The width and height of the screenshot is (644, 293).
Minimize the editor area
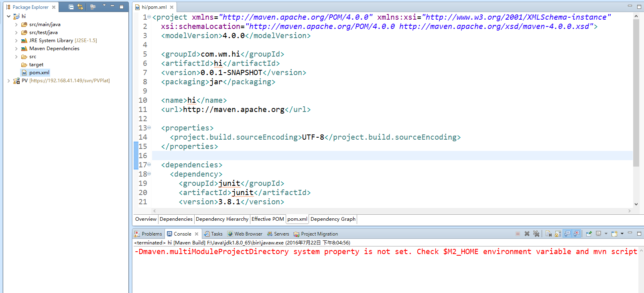[630, 6]
